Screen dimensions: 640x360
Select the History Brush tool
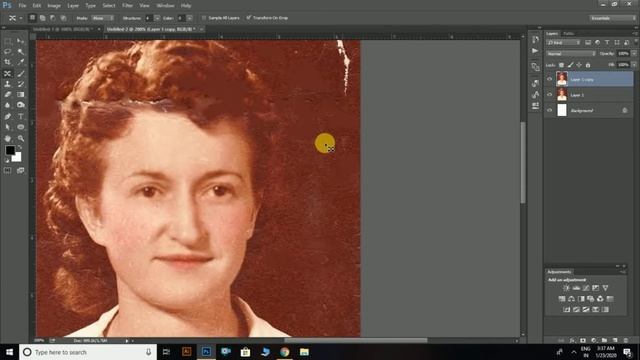point(20,84)
